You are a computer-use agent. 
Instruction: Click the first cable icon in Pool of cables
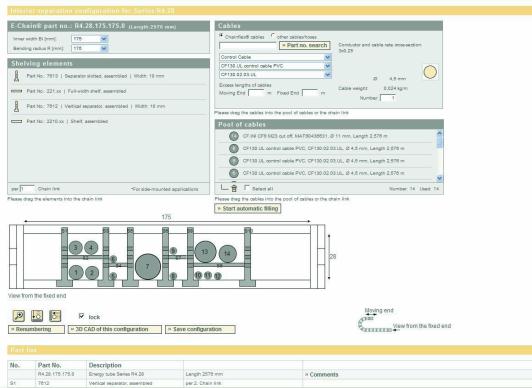coord(234,136)
